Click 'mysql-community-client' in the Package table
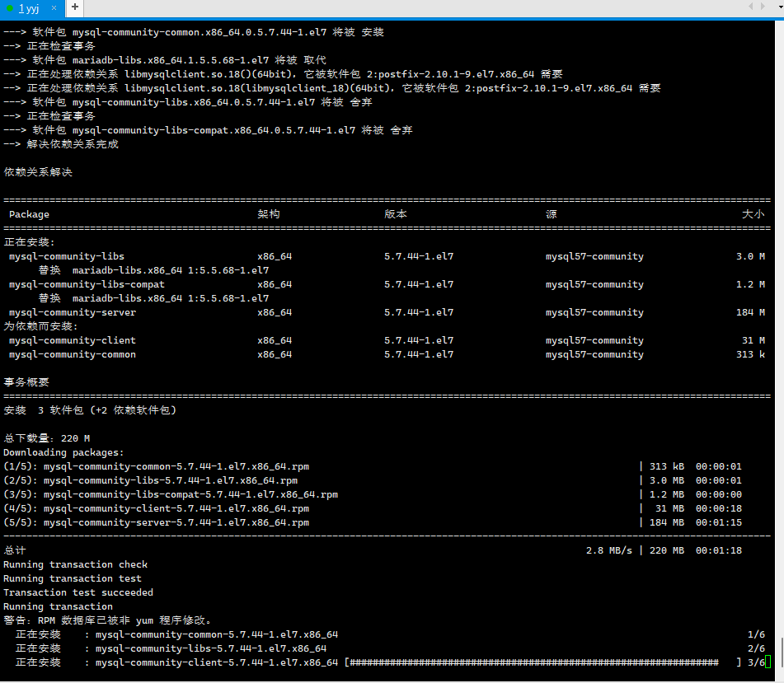 [72, 340]
